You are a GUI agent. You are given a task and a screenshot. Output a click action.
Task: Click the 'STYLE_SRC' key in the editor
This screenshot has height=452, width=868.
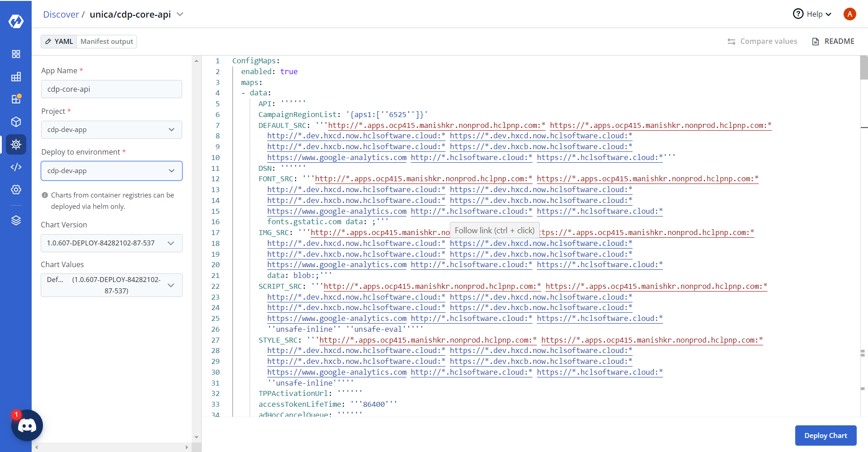pyautogui.click(x=278, y=340)
